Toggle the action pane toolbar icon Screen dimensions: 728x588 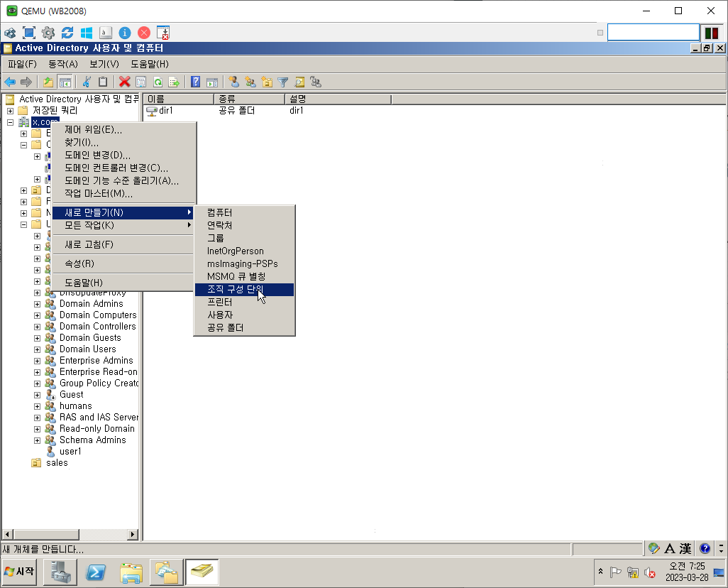pos(212,82)
